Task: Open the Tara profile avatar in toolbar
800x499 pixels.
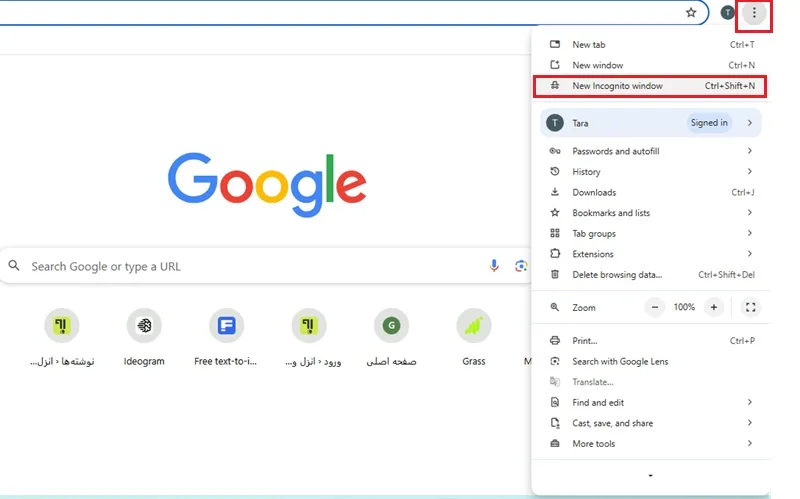Action: [727, 13]
